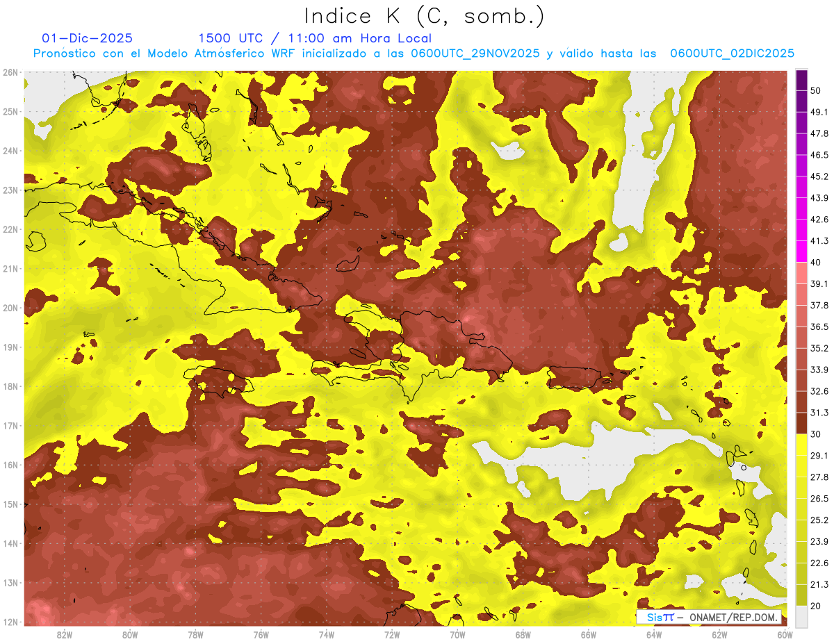Click the longitude axis label "66W"
The image size is (834, 644).
tap(589, 634)
